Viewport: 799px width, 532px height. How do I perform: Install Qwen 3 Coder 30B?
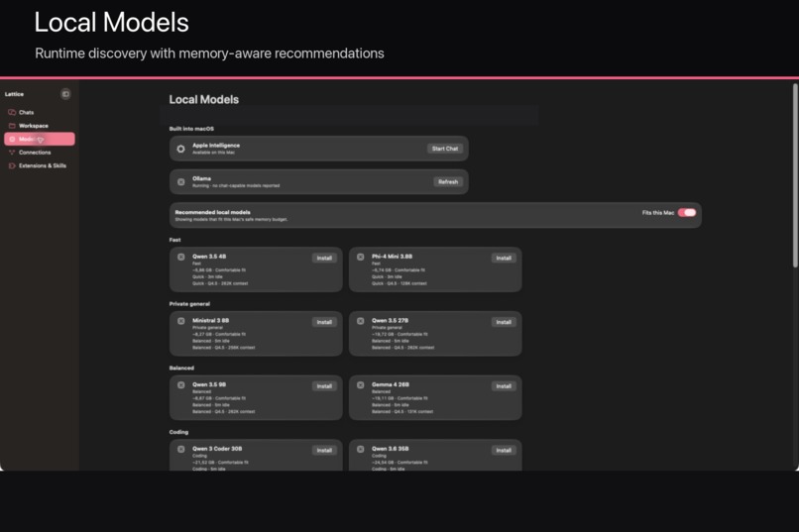click(x=324, y=451)
